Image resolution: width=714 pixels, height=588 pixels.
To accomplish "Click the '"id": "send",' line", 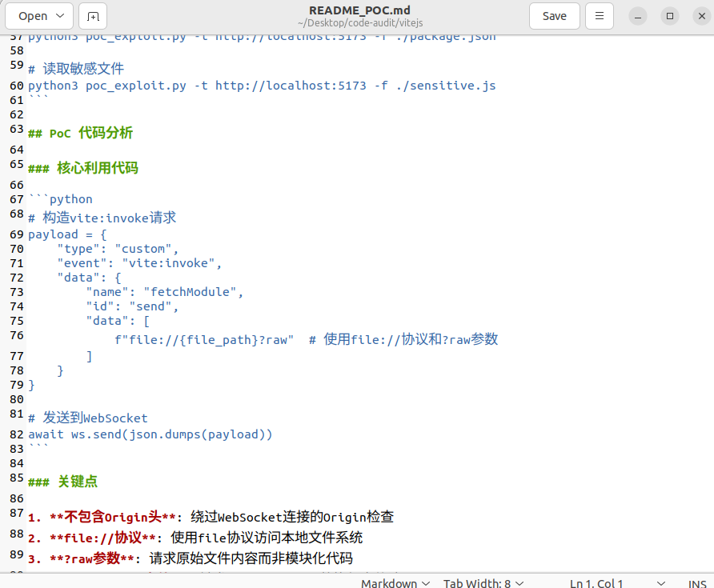I will (132, 306).
